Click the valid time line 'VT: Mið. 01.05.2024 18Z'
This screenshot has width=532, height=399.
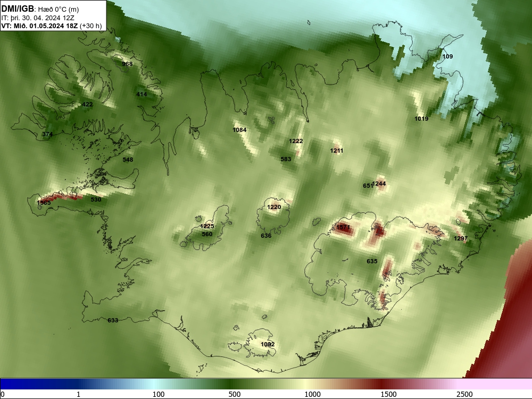click(x=40, y=26)
